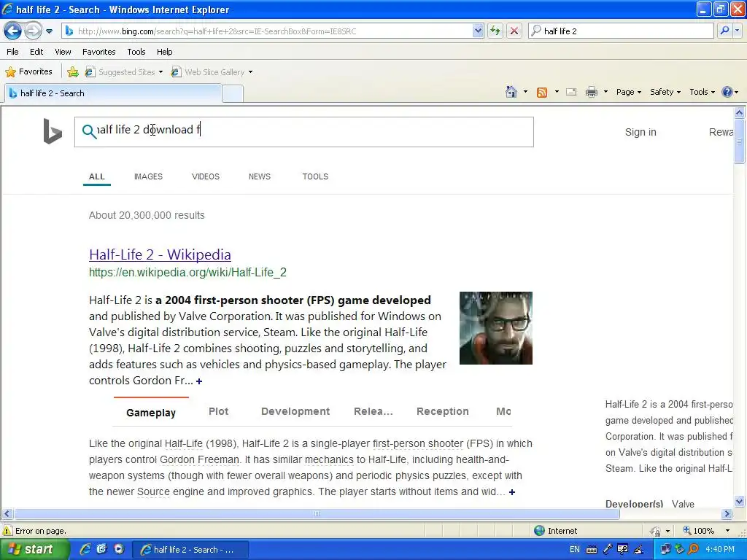Open the View menu

[x=63, y=52]
